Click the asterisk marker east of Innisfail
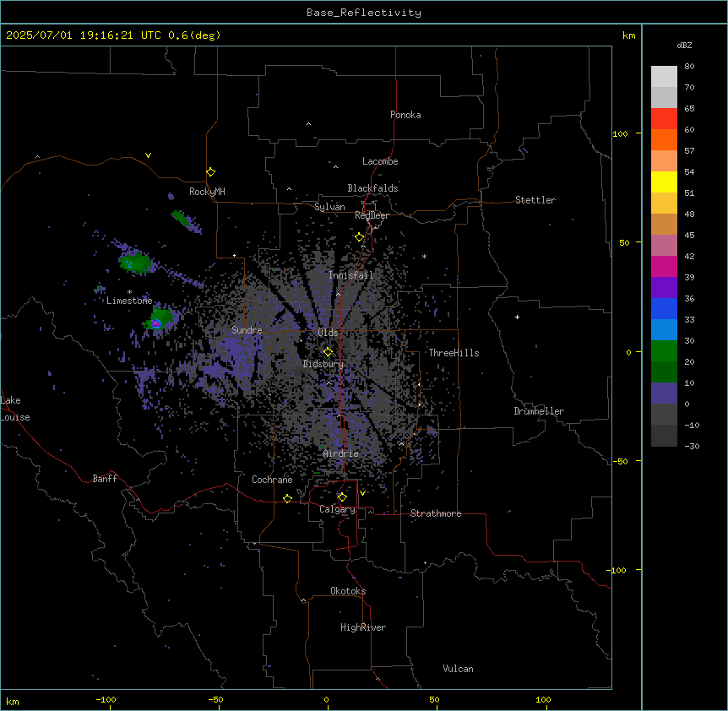 [424, 256]
